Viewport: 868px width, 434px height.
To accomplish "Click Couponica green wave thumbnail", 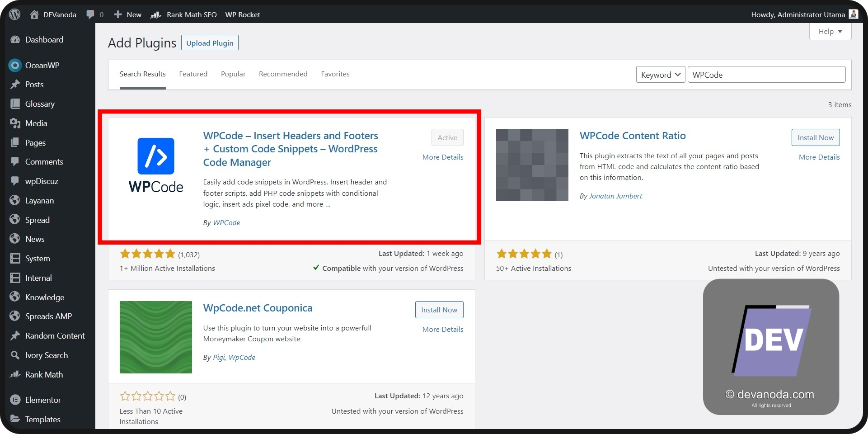I will click(x=156, y=337).
